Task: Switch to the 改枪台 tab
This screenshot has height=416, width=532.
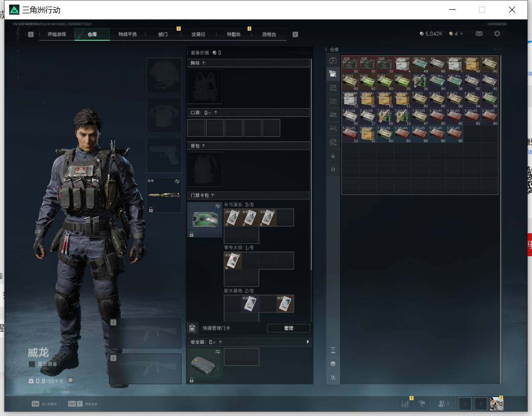Action: coord(269,34)
